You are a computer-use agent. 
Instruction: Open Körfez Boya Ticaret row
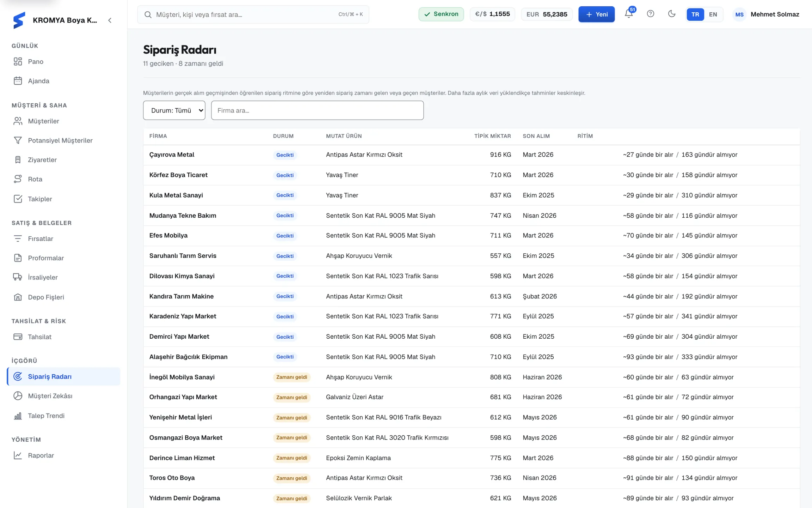pos(472,175)
